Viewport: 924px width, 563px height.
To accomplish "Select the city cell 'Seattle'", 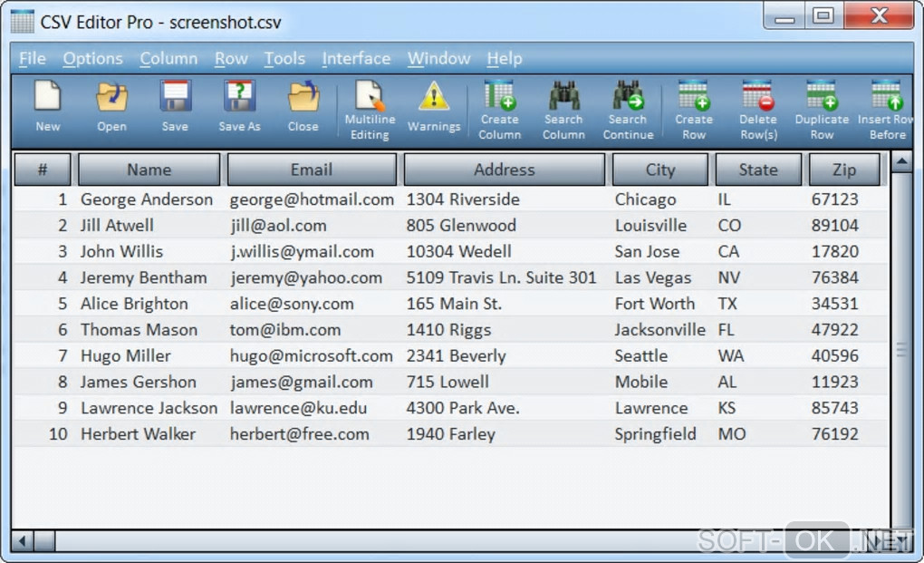I will [x=641, y=355].
